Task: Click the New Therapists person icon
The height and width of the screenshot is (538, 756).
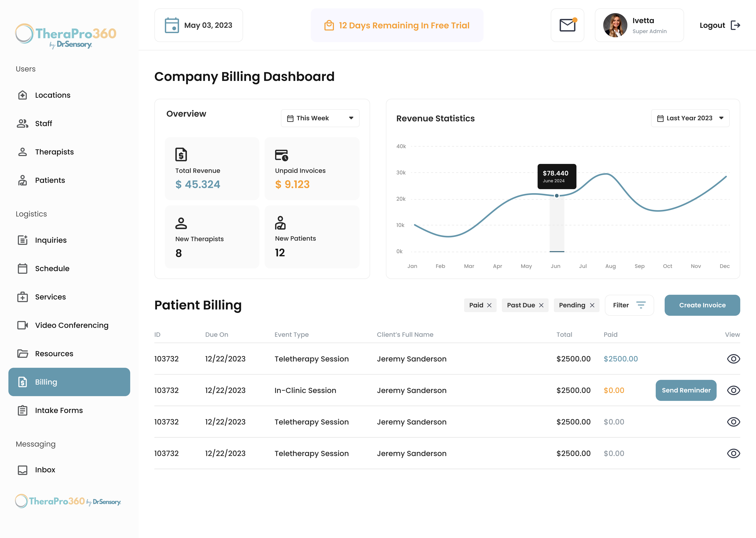Action: 181,223
